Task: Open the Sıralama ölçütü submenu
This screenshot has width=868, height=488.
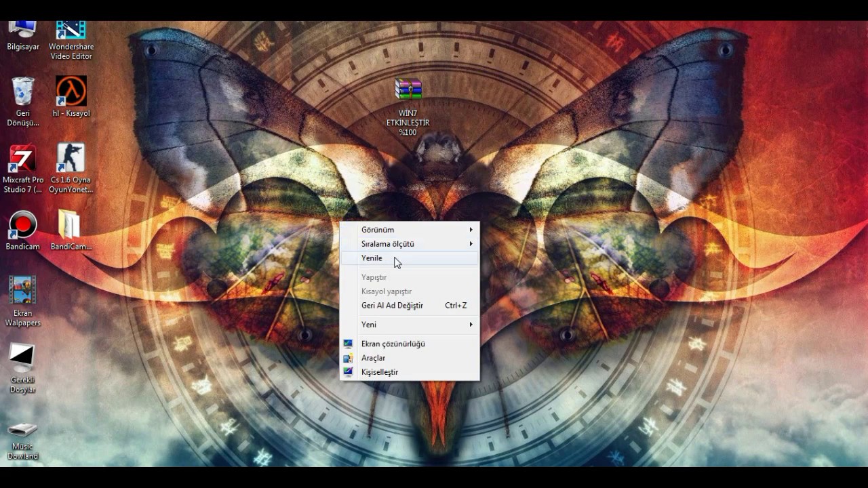Action: pyautogui.click(x=410, y=244)
